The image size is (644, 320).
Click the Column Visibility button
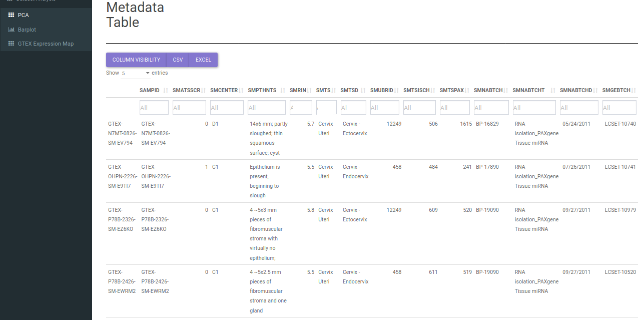[x=136, y=60]
